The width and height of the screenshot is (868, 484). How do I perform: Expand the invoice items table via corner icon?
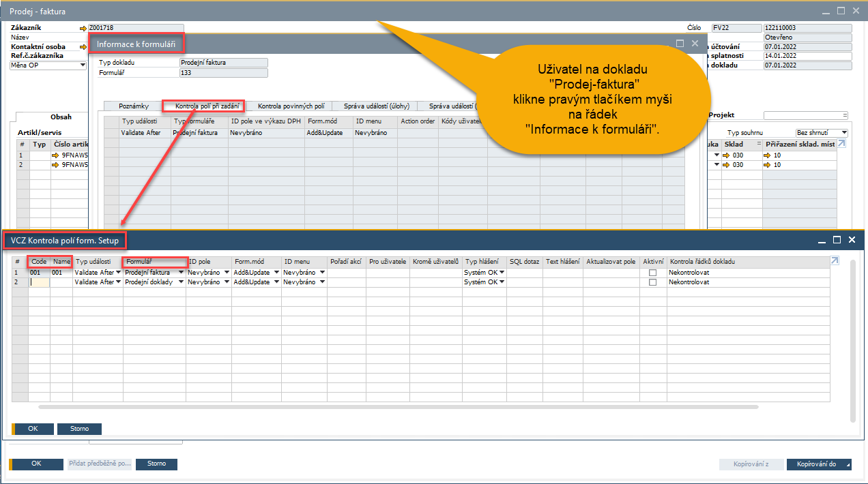tap(841, 144)
